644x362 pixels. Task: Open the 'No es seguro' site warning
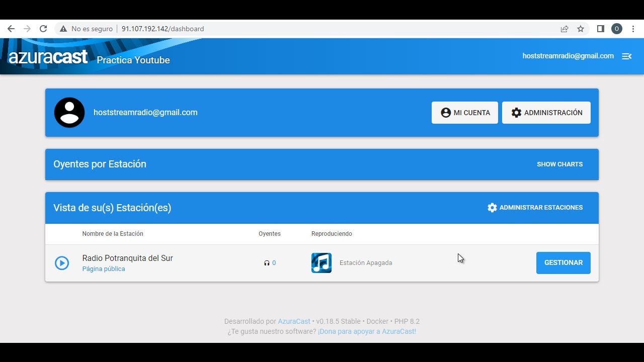point(86,29)
